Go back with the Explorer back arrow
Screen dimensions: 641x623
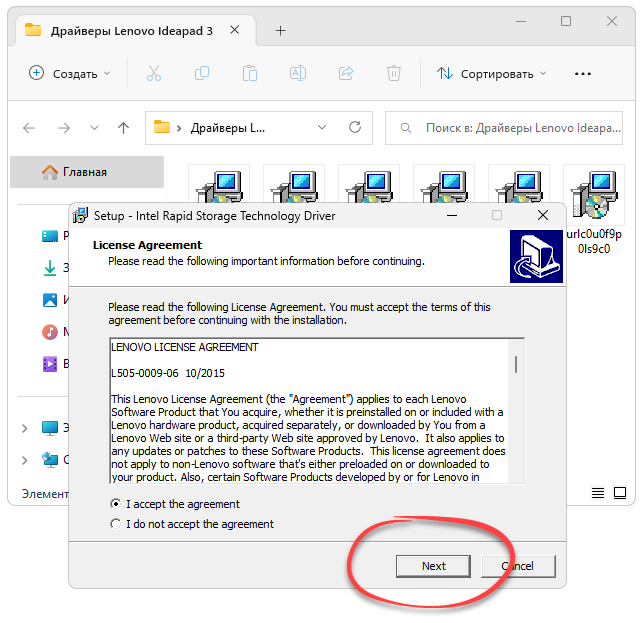tap(29, 128)
